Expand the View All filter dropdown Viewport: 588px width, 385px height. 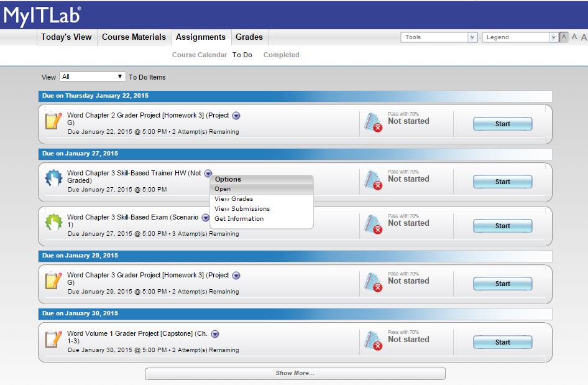point(93,77)
